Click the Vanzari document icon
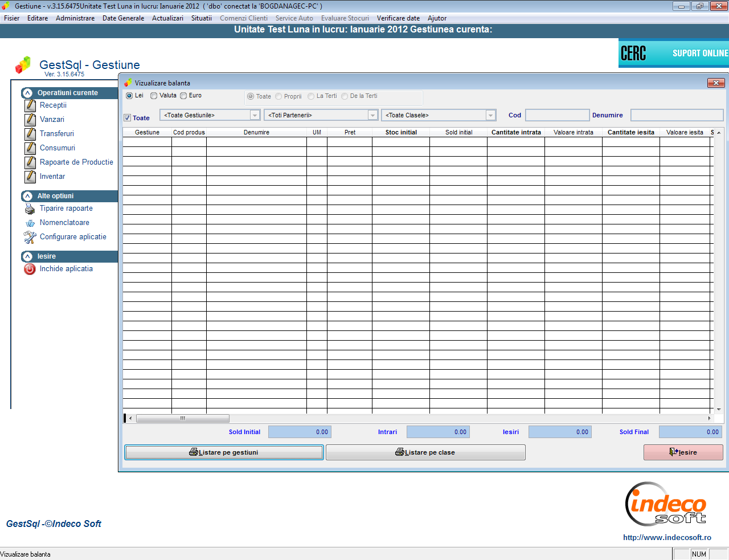 point(30,120)
